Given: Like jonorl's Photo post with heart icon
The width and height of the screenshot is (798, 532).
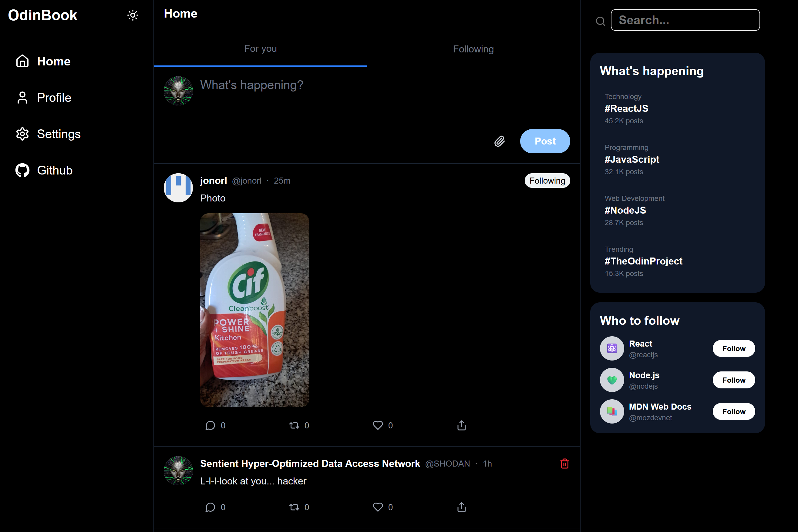Looking at the screenshot, I should click(378, 425).
